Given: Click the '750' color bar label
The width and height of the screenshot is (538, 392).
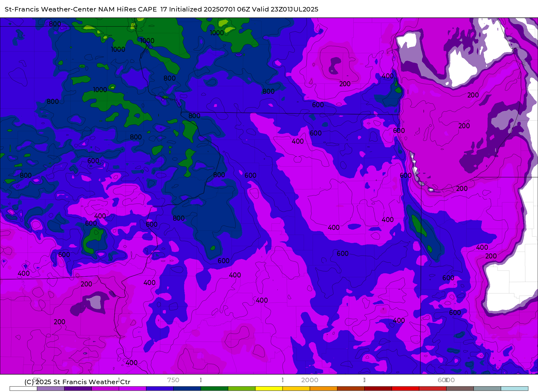Looking at the screenshot, I should point(173,380).
